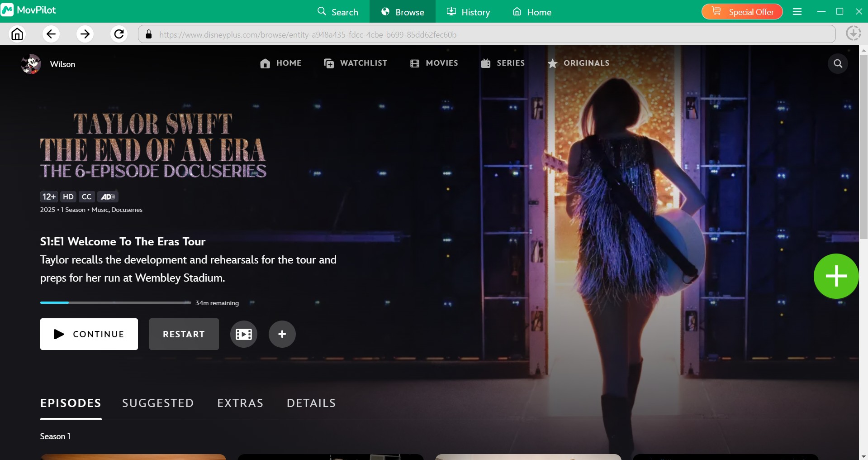Open the hamburger menu

click(x=797, y=11)
